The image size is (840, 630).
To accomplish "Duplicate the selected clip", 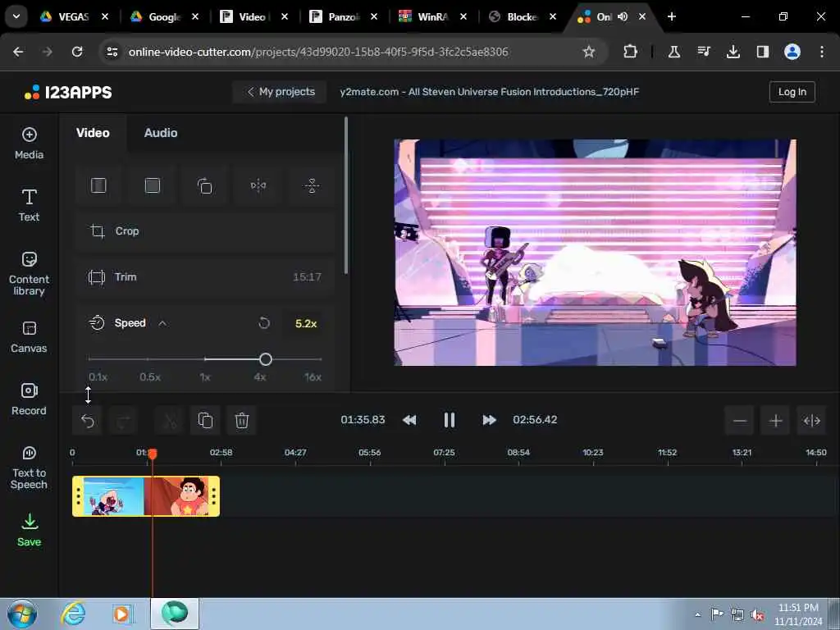I will click(x=206, y=421).
